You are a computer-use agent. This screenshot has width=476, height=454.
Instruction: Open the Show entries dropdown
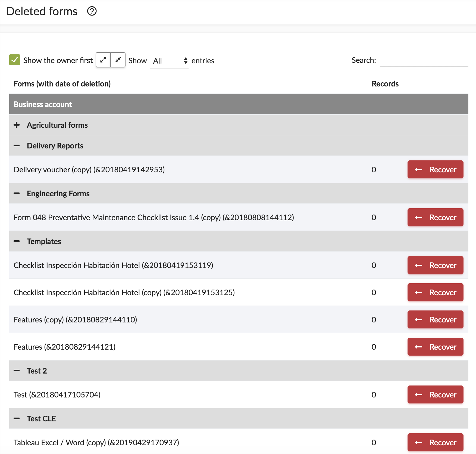point(169,61)
